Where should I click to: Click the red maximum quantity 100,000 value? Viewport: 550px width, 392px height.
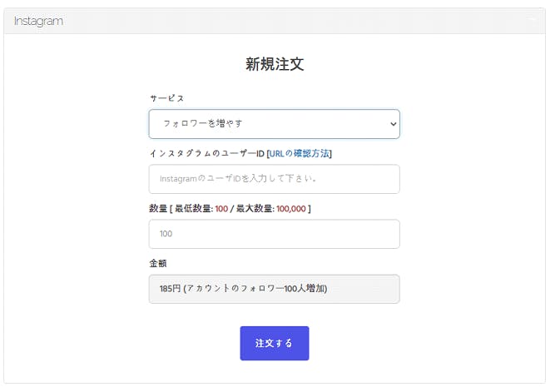point(291,209)
